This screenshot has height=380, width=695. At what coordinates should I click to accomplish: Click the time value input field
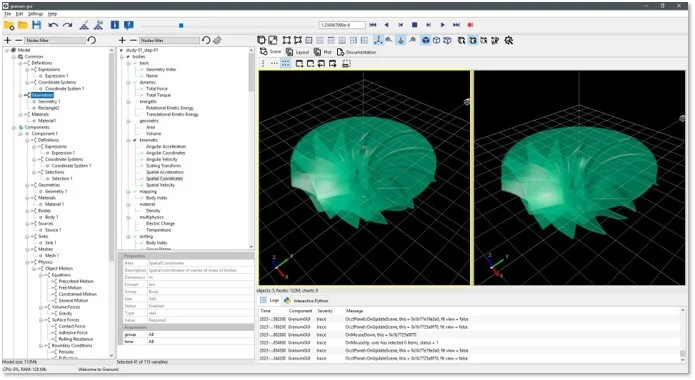[x=342, y=25]
